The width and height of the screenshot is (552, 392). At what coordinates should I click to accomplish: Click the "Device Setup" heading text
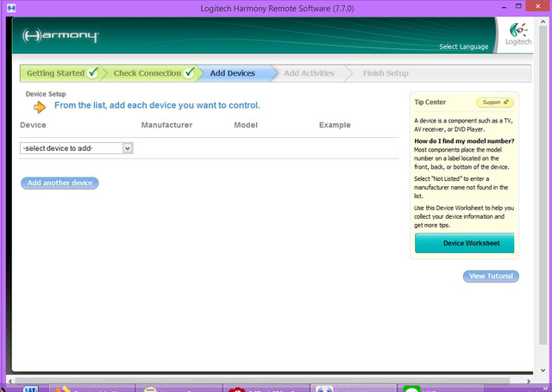click(x=46, y=94)
